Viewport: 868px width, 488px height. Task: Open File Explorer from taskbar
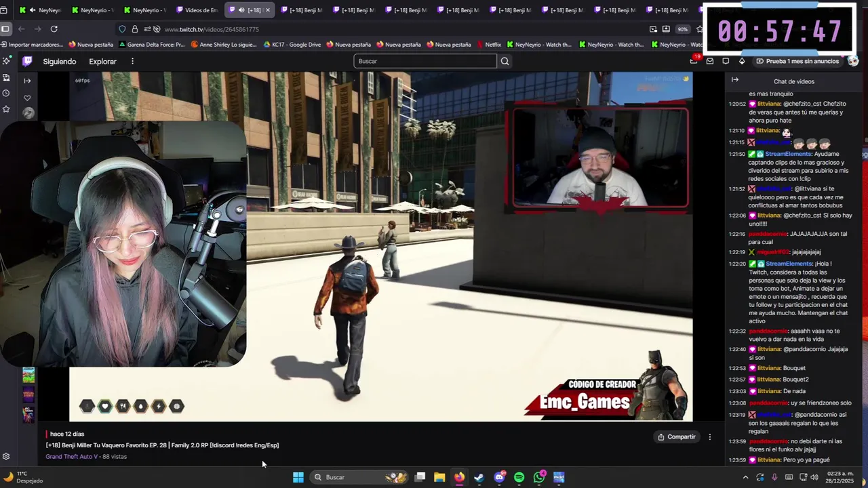pyautogui.click(x=439, y=477)
